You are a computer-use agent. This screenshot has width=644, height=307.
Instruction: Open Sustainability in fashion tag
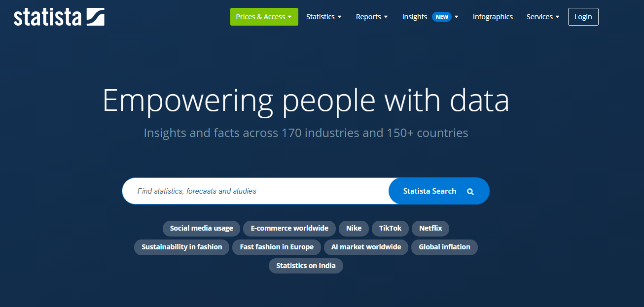[182, 247]
